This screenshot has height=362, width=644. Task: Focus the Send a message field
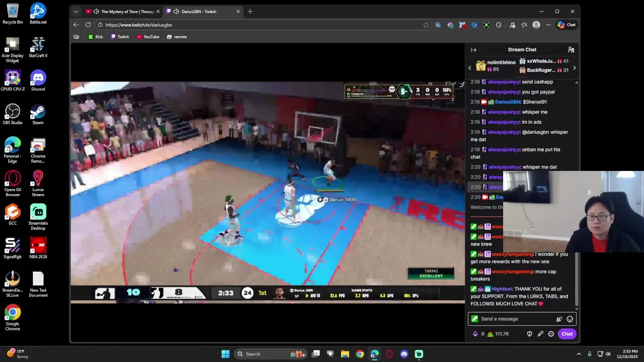pyautogui.click(x=521, y=319)
